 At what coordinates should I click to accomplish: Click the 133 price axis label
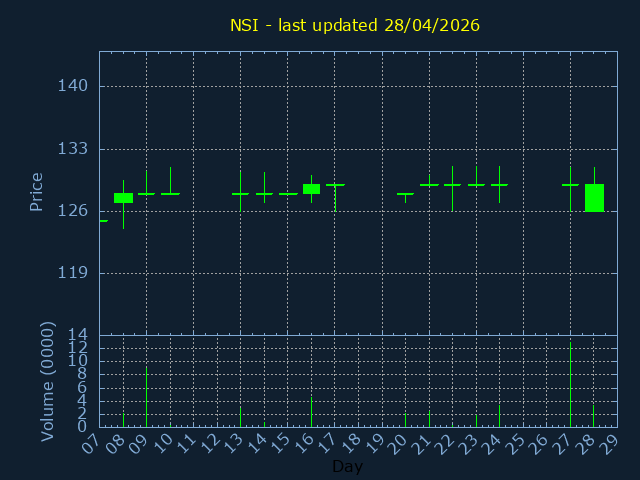tap(72, 149)
